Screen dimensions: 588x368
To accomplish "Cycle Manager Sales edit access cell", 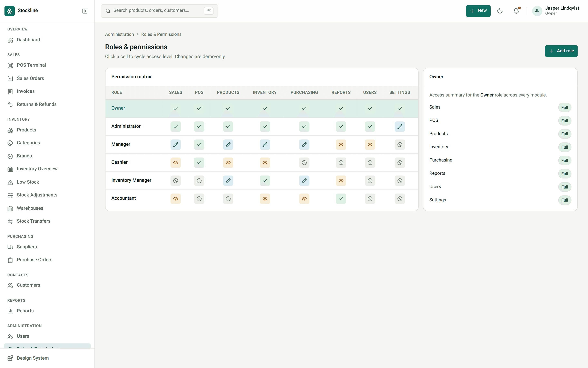I will click(x=175, y=145).
